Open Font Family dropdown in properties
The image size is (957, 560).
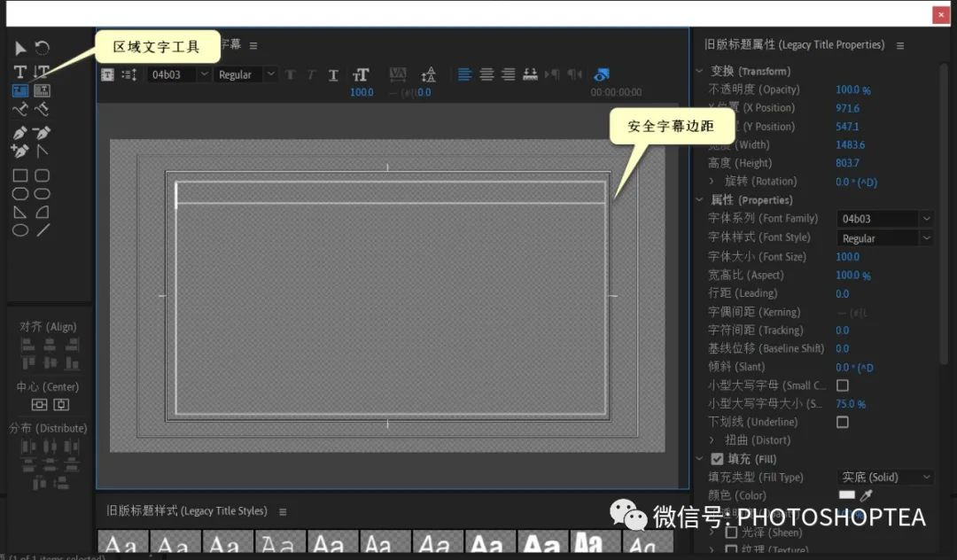pyautogui.click(x=884, y=218)
